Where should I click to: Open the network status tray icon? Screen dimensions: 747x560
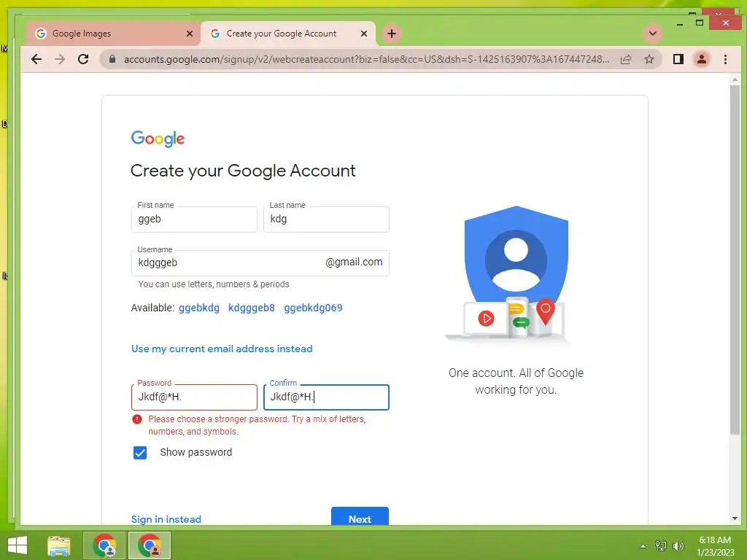pyautogui.click(x=661, y=545)
